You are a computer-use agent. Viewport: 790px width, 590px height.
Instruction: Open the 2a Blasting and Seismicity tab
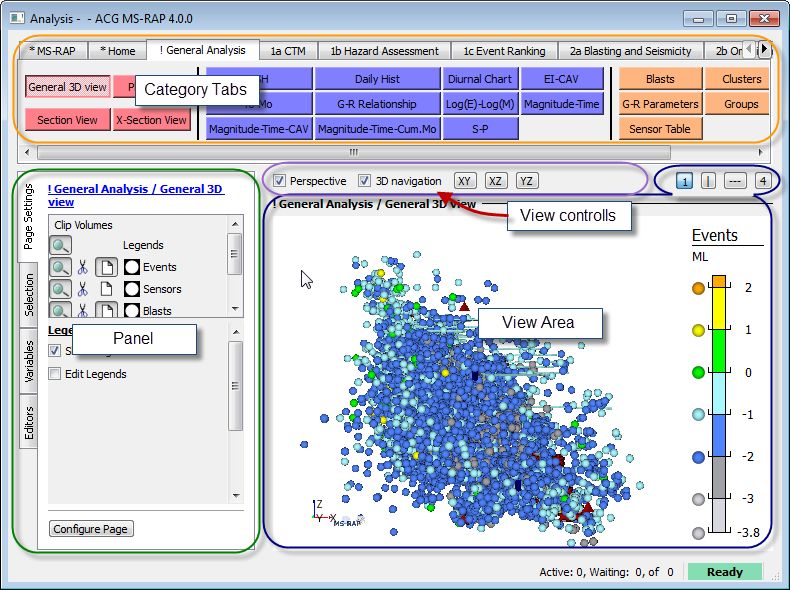pos(630,51)
